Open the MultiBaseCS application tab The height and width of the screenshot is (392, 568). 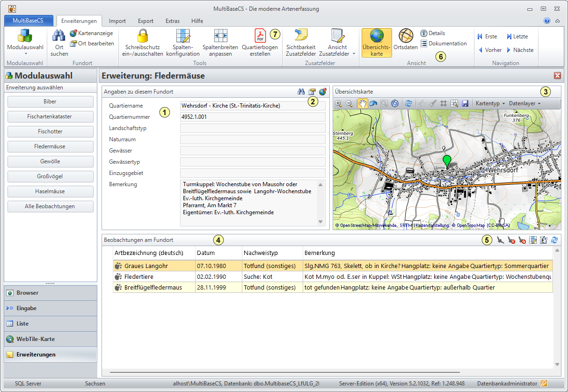point(28,21)
